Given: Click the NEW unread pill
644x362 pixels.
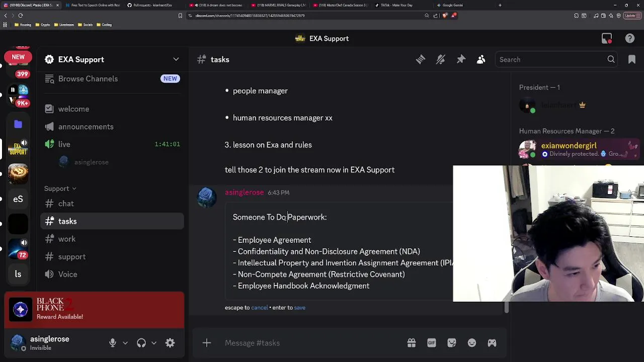Looking at the screenshot, I should click(x=18, y=57).
